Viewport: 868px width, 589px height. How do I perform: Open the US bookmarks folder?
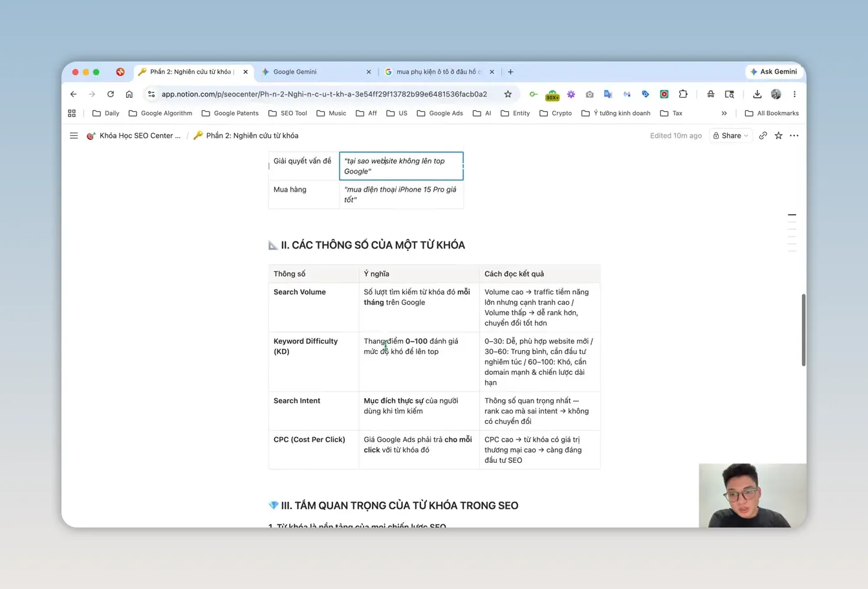(397, 113)
